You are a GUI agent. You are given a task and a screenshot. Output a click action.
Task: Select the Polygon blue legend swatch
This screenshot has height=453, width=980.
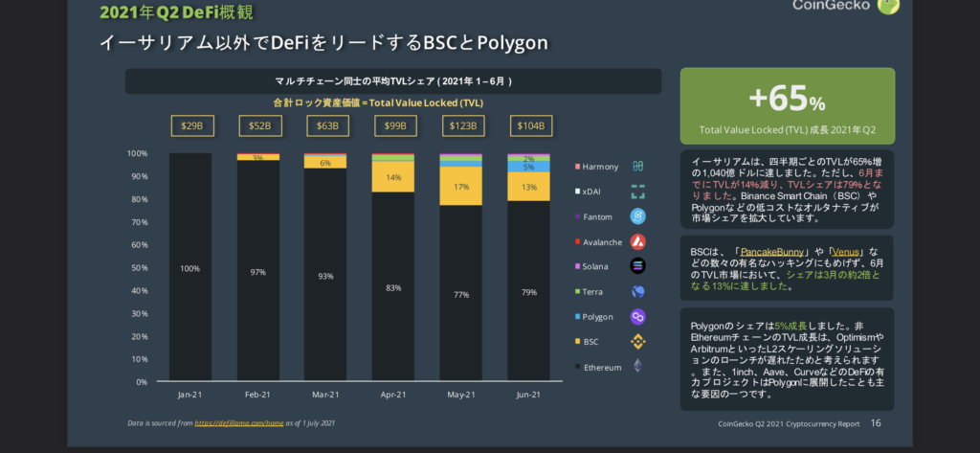(x=577, y=317)
